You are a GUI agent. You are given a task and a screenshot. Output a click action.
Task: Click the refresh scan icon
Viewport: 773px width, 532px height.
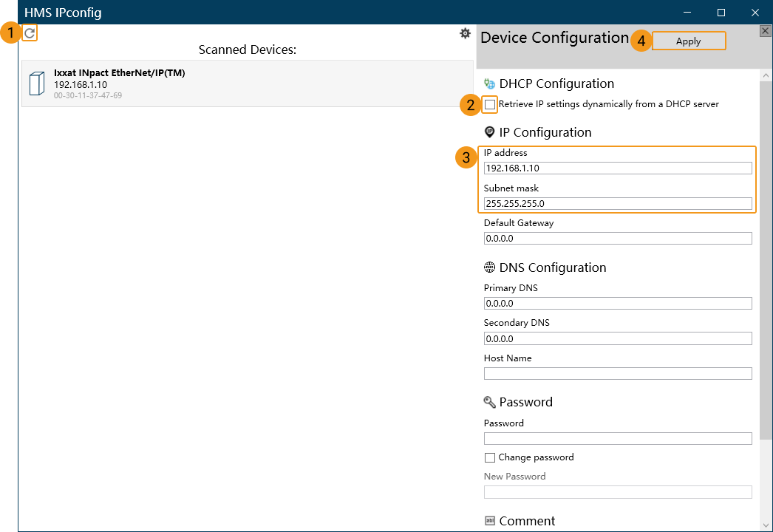[x=30, y=33]
